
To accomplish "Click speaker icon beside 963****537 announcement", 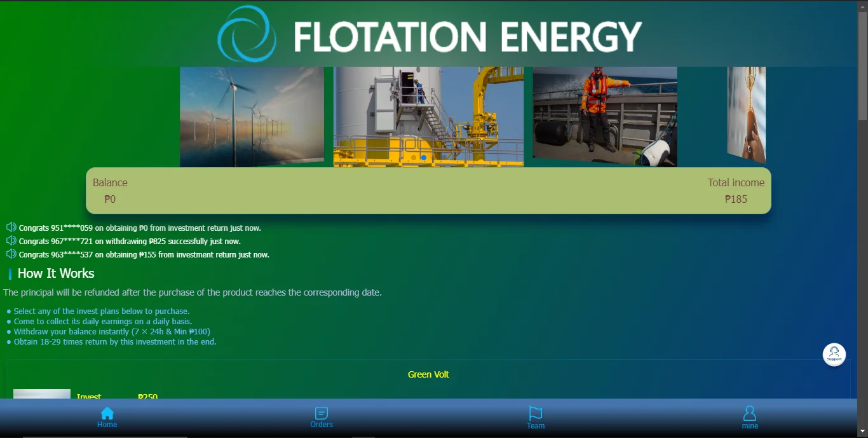I will (x=11, y=254).
